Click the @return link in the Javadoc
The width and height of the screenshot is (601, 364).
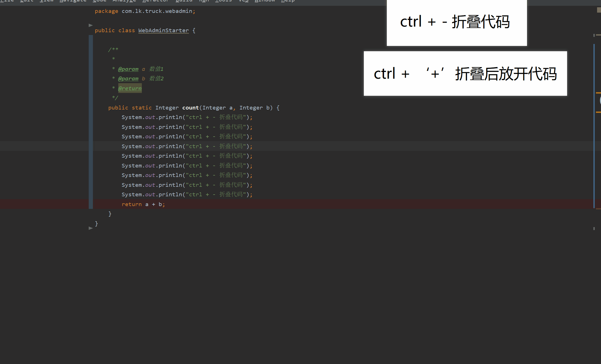[130, 88]
